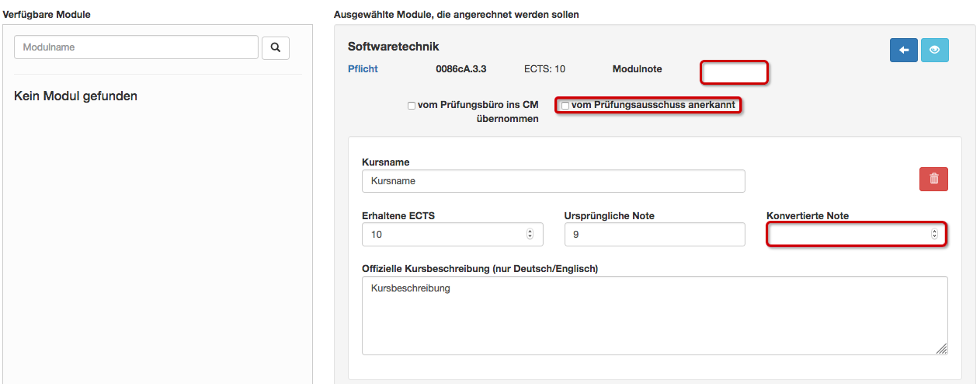The image size is (980, 384).
Task: Select the Kursname text field
Action: coord(554,180)
